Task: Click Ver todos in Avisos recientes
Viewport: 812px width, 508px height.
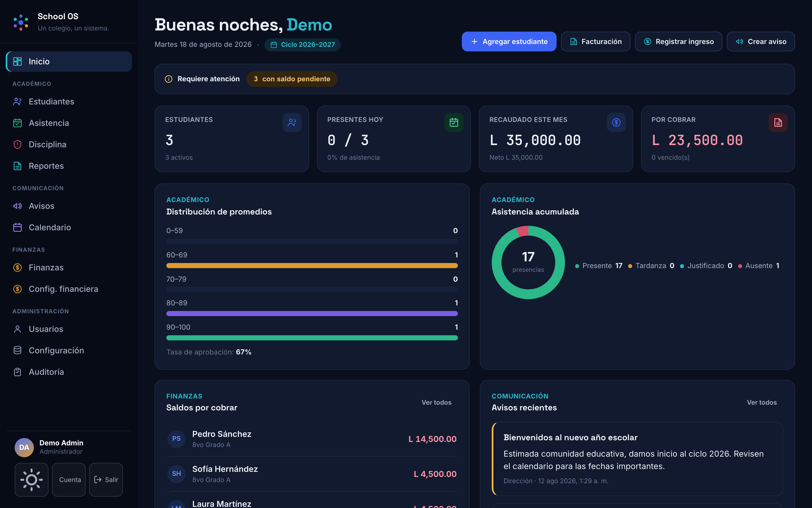Action: pos(762,402)
